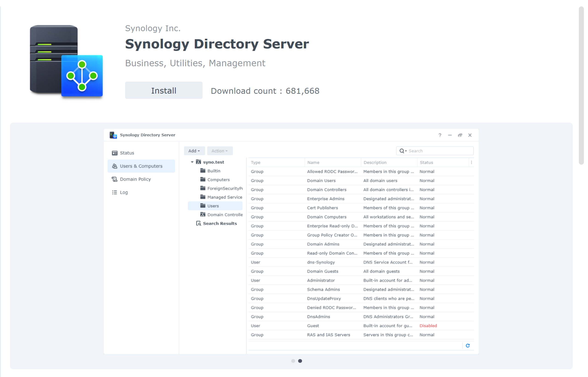The height and width of the screenshot is (377, 588).
Task: Click the Install button
Action: pos(163,90)
